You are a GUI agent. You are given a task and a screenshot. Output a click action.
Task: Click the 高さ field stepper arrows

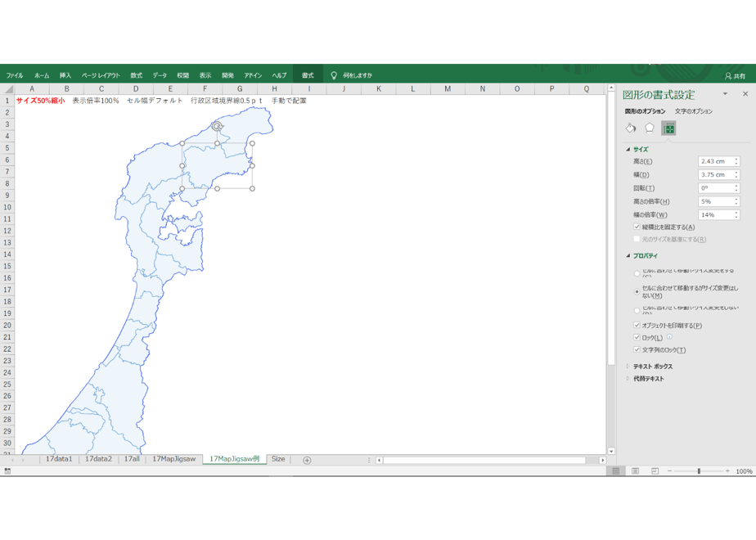[736, 161]
